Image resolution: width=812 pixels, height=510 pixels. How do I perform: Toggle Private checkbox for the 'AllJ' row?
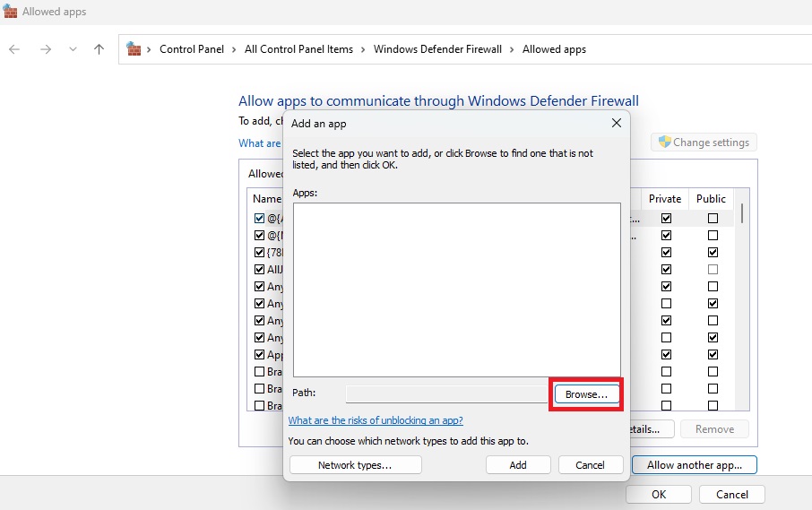[x=667, y=269]
